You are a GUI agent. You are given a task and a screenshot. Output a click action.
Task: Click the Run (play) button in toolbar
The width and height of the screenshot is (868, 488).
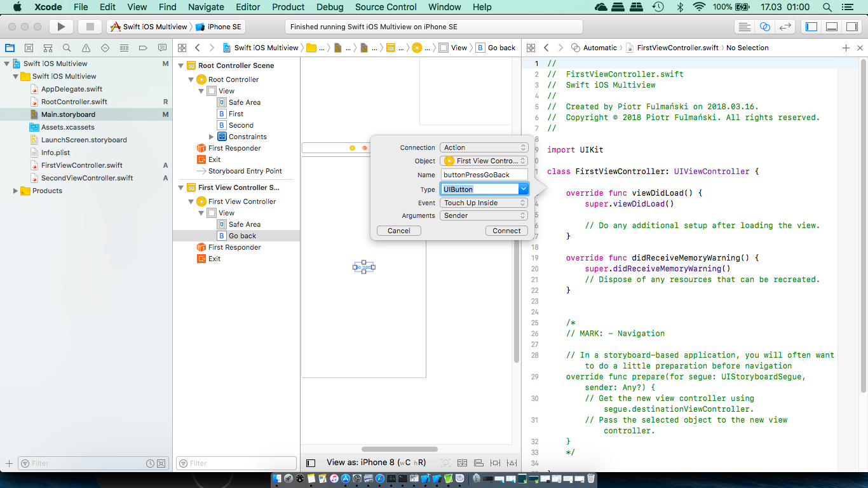(61, 27)
